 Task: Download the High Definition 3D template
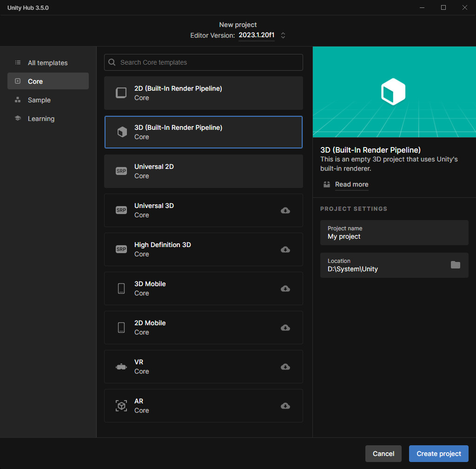pos(285,249)
